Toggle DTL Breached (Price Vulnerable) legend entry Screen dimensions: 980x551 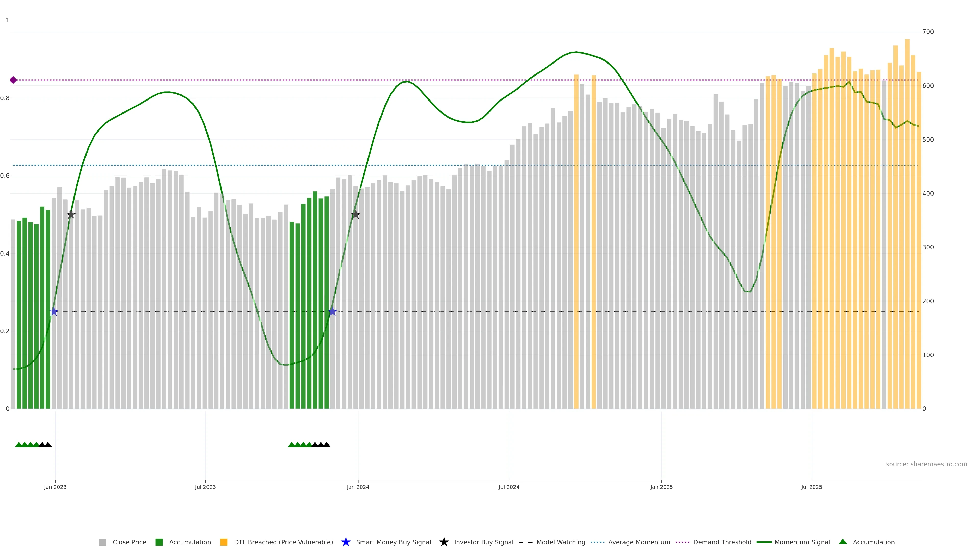pyautogui.click(x=283, y=542)
